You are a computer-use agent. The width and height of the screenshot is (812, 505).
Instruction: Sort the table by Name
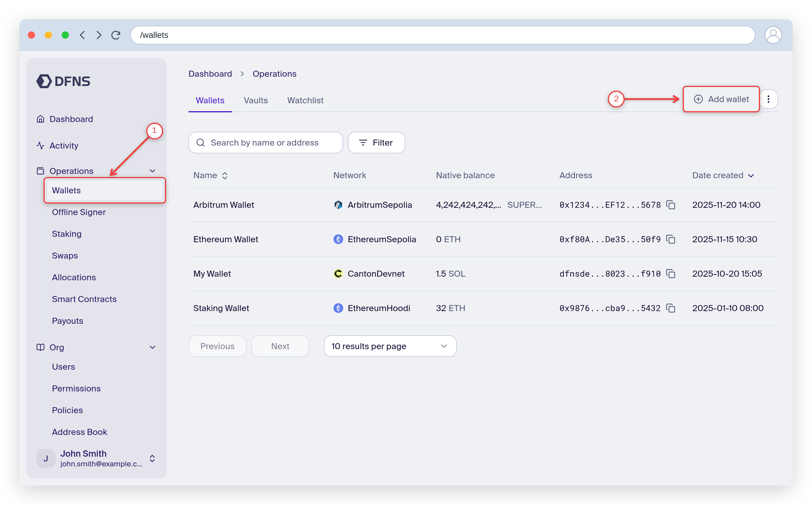[x=211, y=175]
